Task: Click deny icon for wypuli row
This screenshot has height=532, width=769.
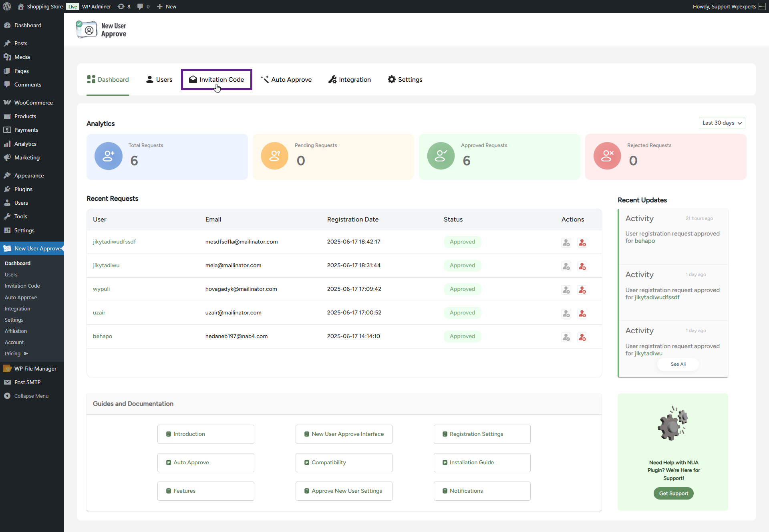Action: point(582,290)
